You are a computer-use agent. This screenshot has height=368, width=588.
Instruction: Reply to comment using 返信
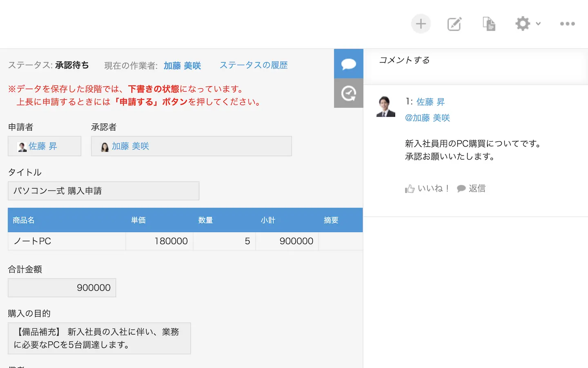point(472,188)
